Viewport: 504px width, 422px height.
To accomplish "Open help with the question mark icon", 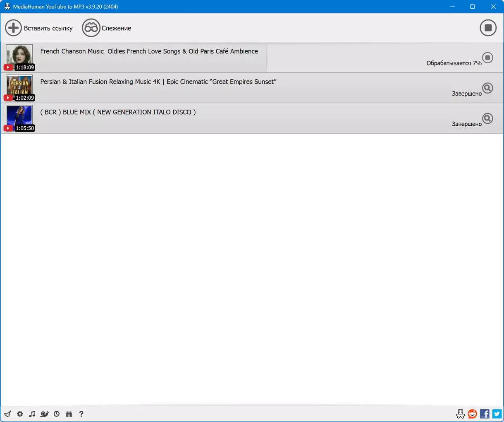I will [x=81, y=414].
